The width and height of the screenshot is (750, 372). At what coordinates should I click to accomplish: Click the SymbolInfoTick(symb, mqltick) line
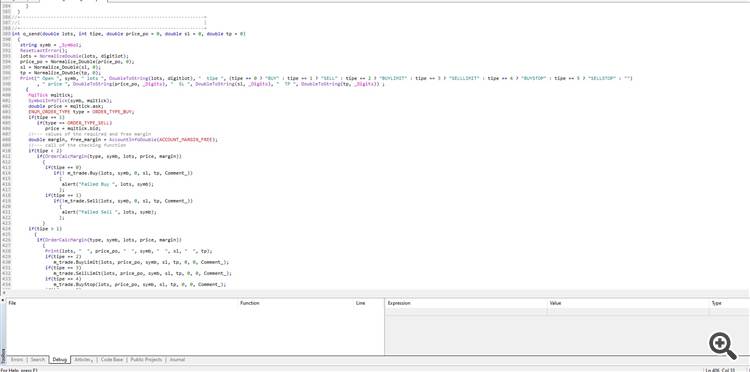point(70,100)
